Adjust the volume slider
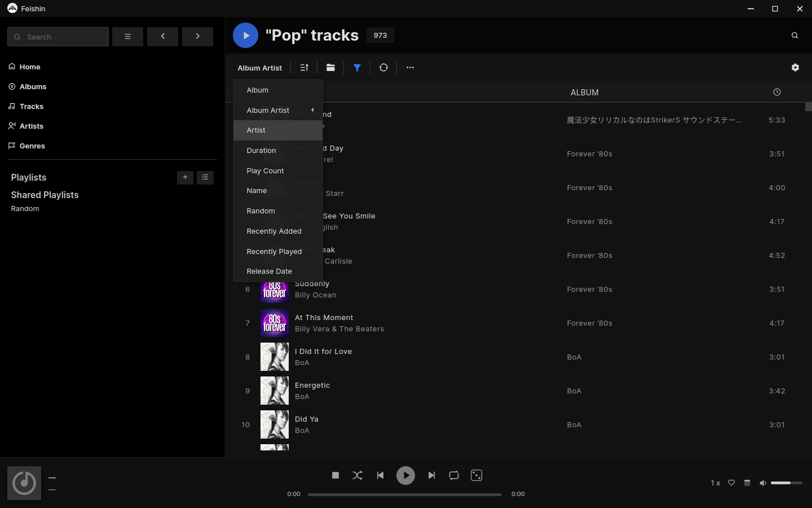812x508 pixels. [x=786, y=483]
